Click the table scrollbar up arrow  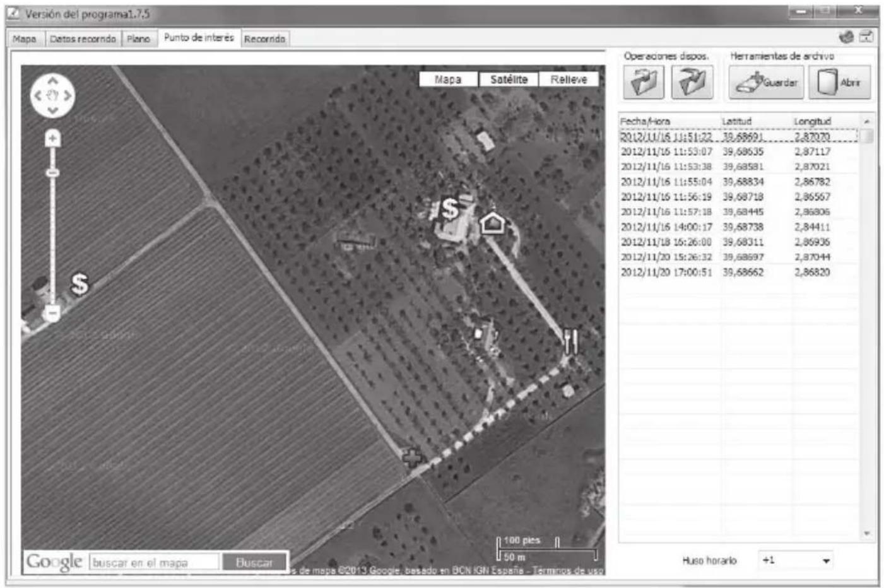pos(867,121)
